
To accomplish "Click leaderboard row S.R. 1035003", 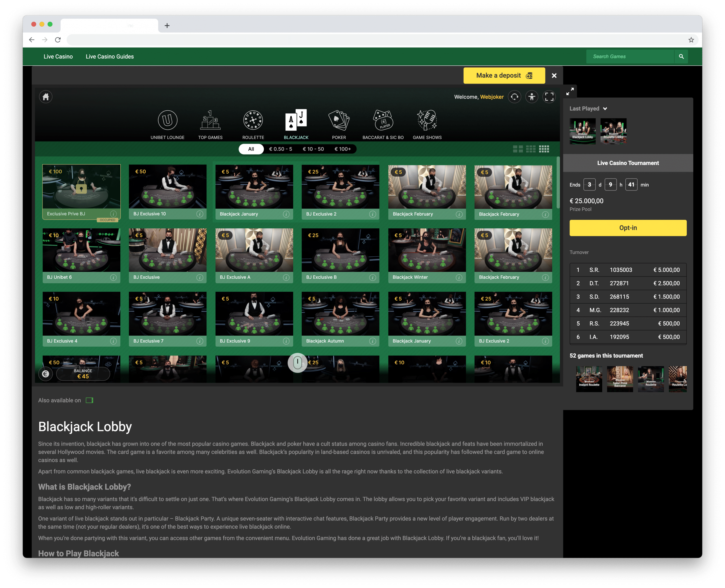I will [628, 270].
